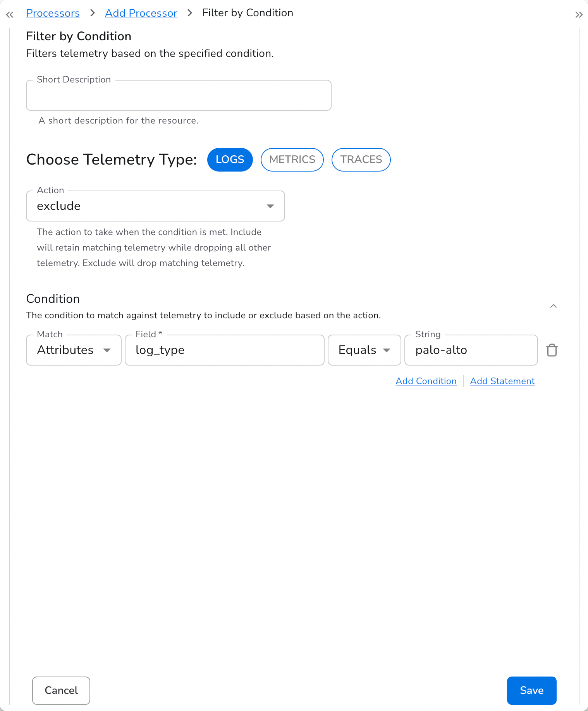Click the Add Statement link

[502, 381]
